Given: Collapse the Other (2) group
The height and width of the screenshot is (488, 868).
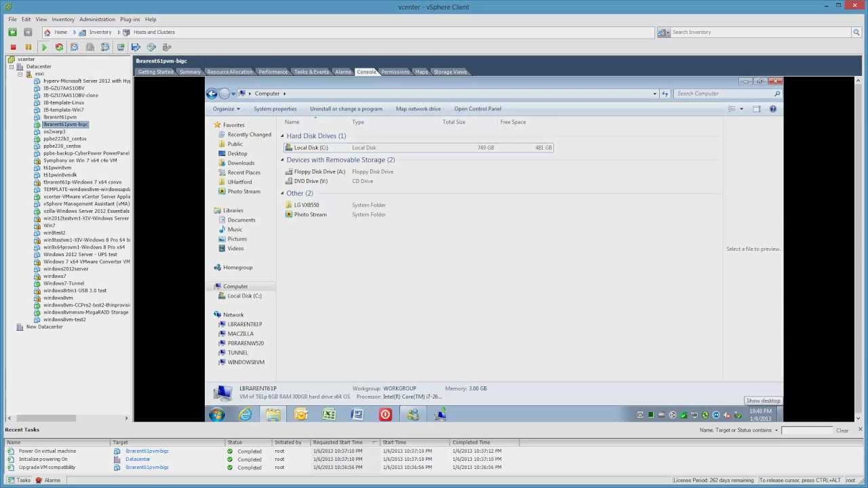Looking at the screenshot, I should pos(283,194).
